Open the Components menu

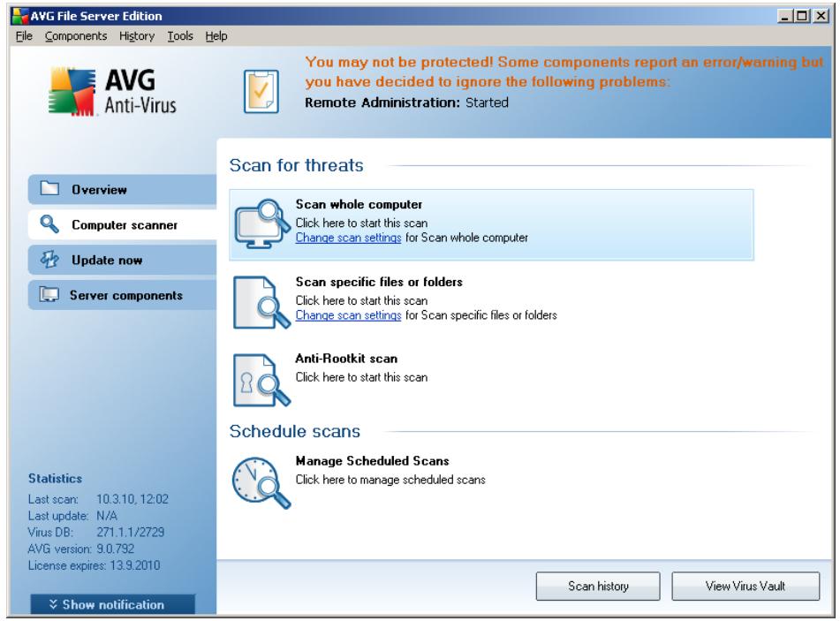coord(76,36)
